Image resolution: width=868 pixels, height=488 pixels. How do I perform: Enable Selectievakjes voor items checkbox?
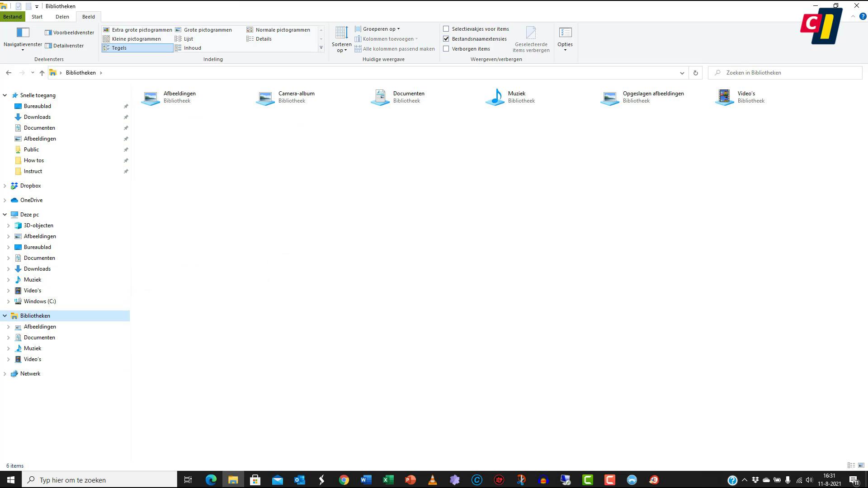click(446, 29)
